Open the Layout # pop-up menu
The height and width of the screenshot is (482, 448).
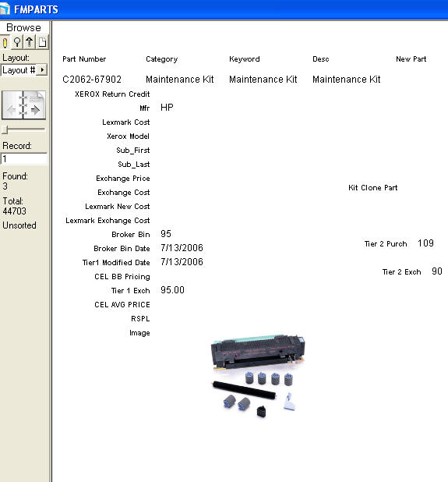pyautogui.click(x=24, y=70)
